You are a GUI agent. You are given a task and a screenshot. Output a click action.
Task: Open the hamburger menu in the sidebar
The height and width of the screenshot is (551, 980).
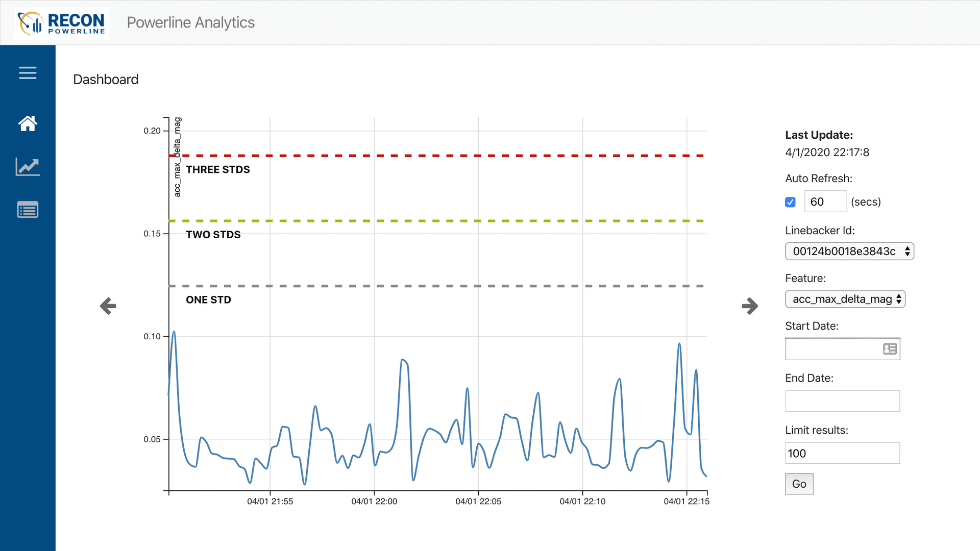28,73
